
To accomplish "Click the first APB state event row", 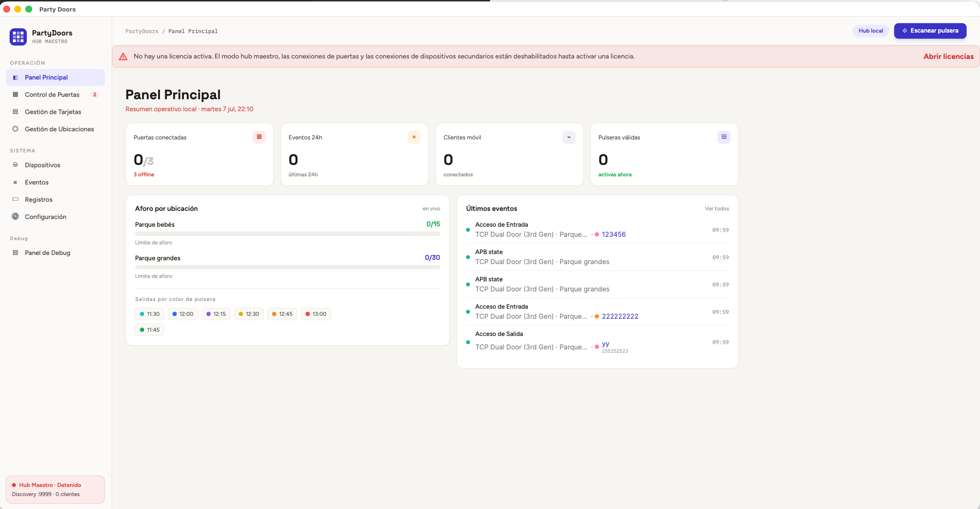I will click(597, 257).
